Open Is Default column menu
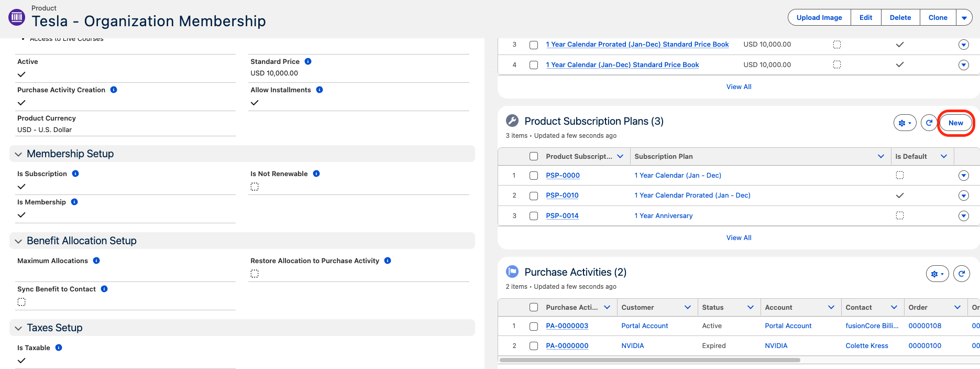This screenshot has height=369, width=980. [x=944, y=156]
